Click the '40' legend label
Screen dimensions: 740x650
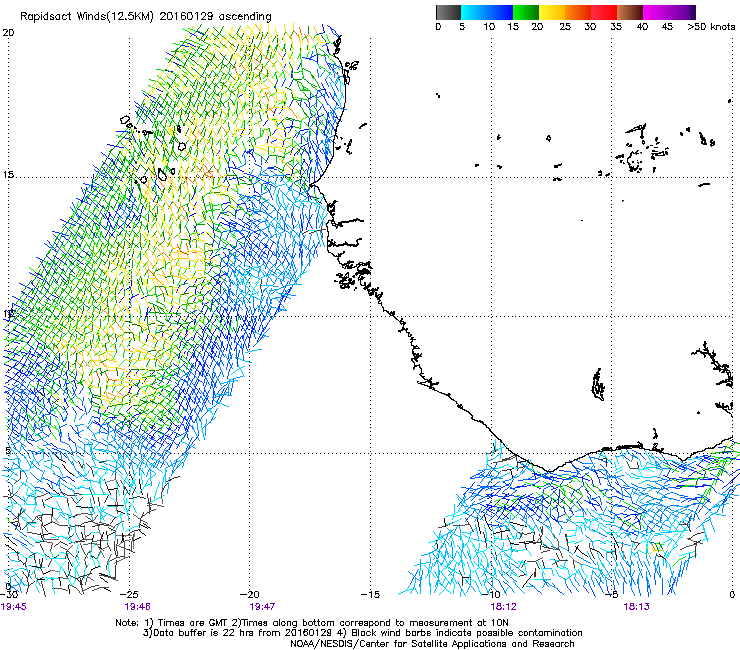tap(642, 26)
